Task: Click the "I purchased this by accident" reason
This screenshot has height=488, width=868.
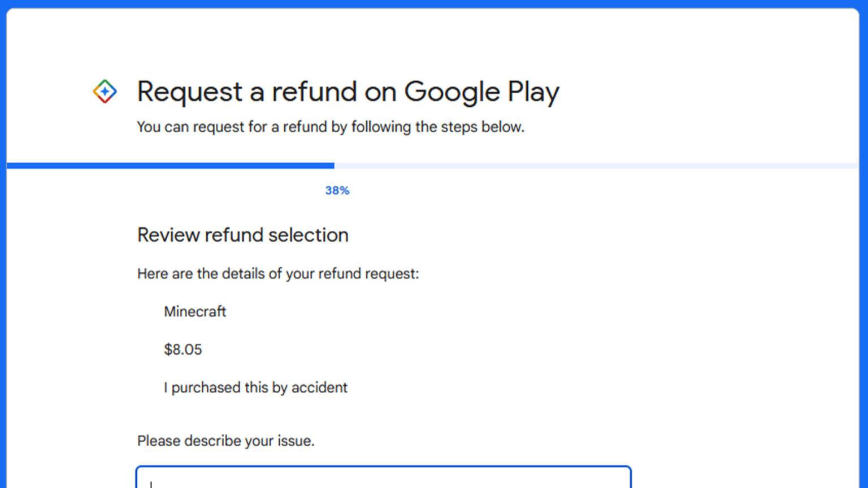Action: (x=255, y=387)
